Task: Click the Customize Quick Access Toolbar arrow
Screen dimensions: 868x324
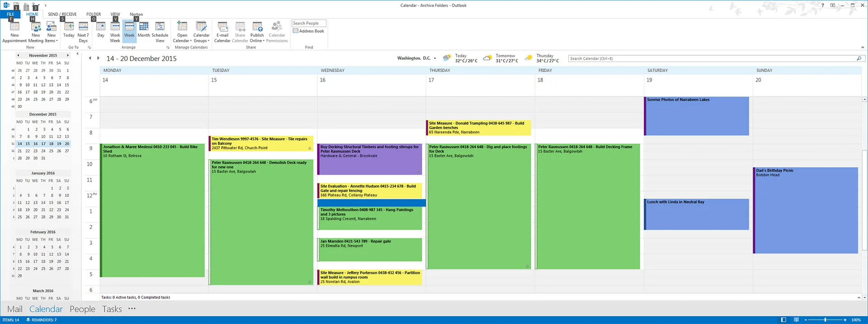Action: 45,6
